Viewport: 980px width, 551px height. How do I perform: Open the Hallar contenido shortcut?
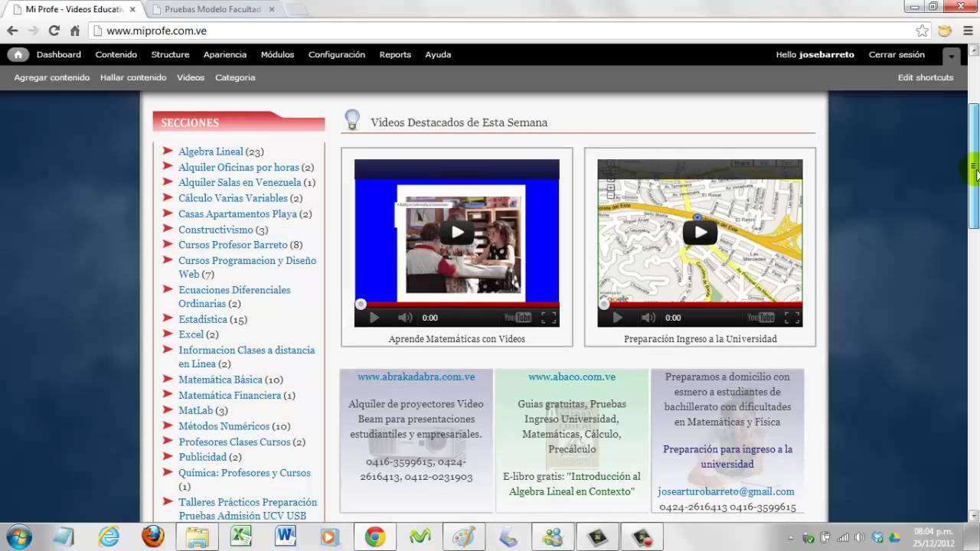[x=133, y=77]
